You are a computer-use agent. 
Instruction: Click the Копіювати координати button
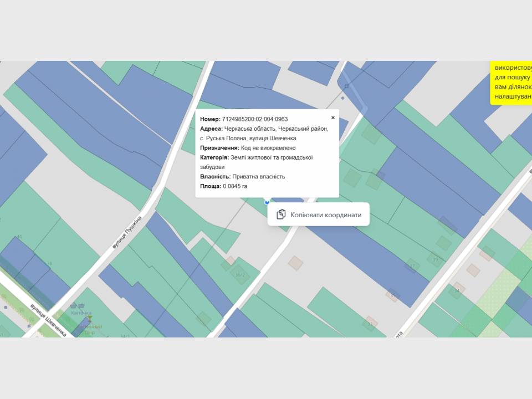[319, 214]
